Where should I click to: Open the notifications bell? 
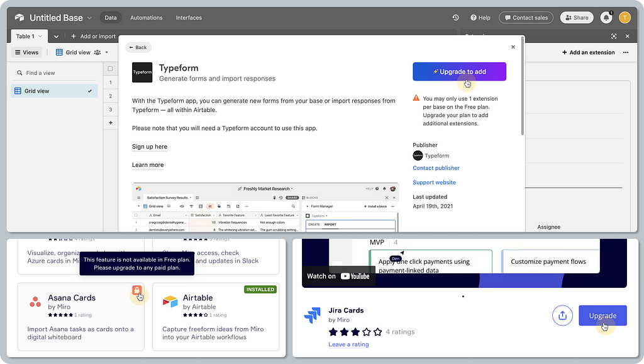point(606,18)
